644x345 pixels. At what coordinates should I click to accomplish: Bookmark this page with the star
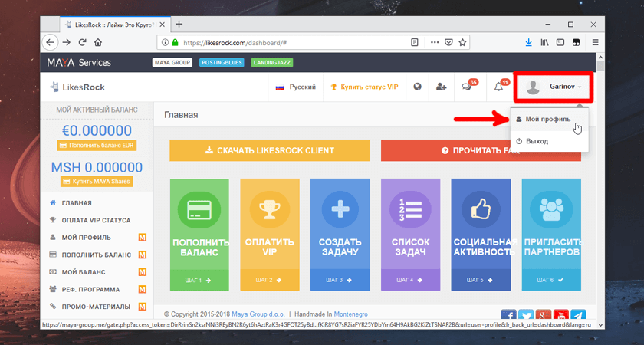[x=462, y=42]
